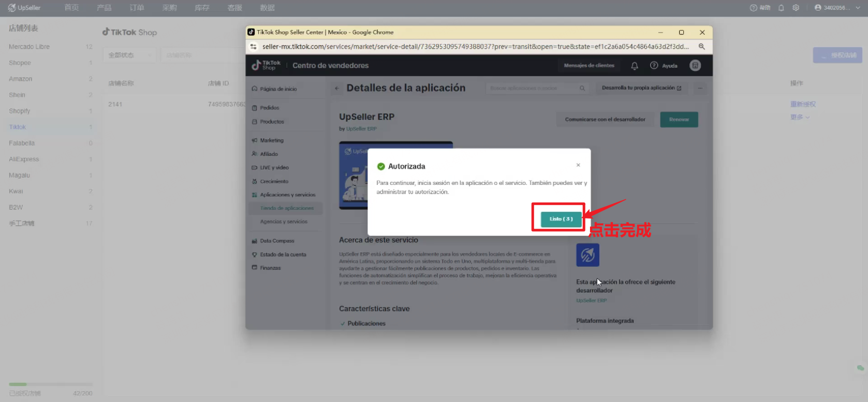
Task: Open the seller account avatar
Action: click(695, 65)
